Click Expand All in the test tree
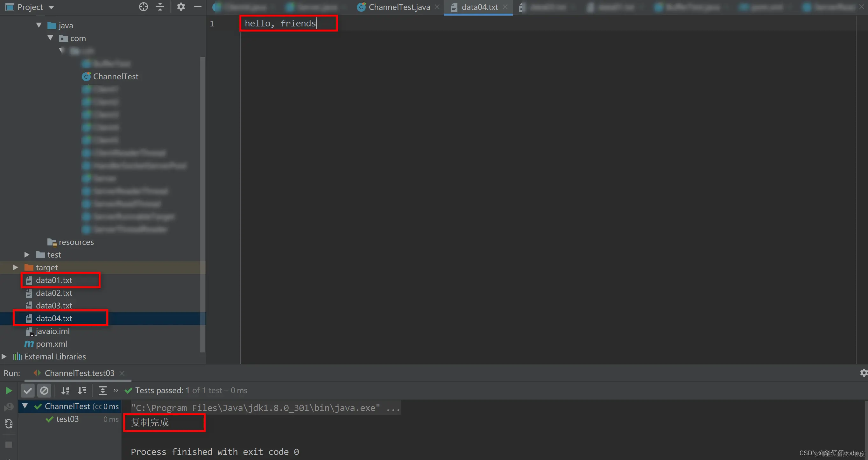The image size is (868, 460). (x=102, y=391)
